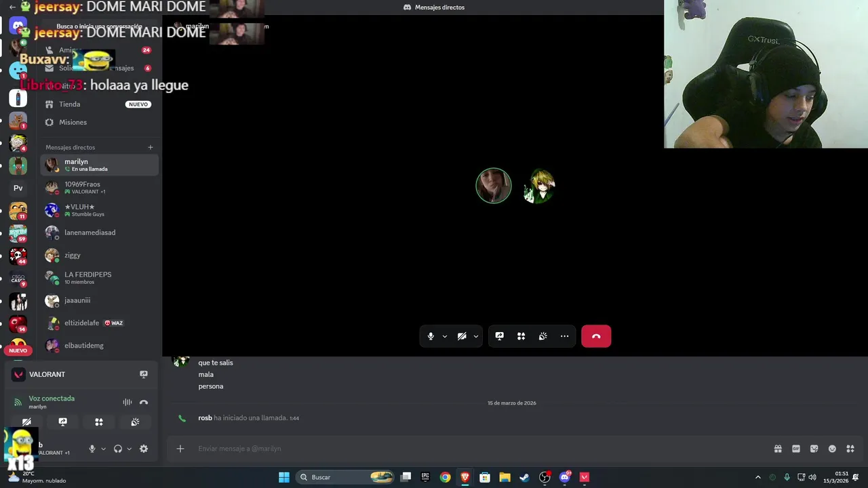Open soundboard button in voice panel
Image resolution: width=868 pixels, height=488 pixels.
pos(135,422)
